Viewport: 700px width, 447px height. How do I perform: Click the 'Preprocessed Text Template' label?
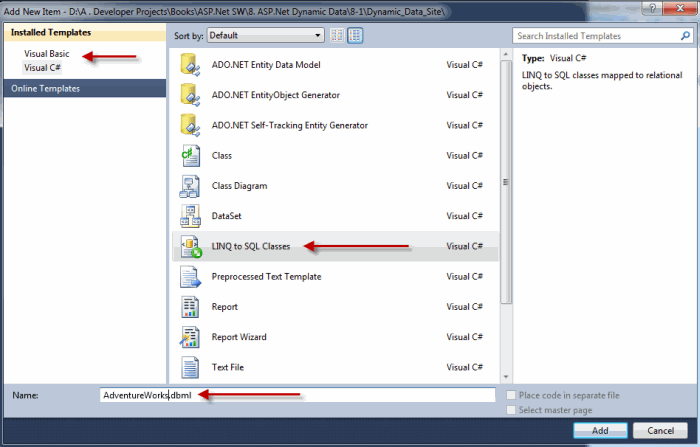coord(266,277)
